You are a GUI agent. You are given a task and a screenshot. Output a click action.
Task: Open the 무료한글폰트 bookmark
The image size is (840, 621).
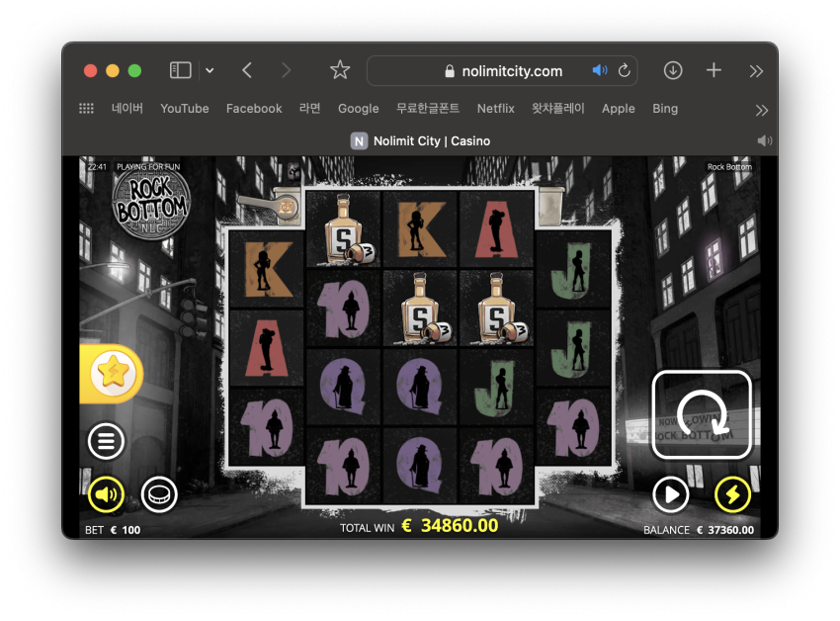(x=428, y=109)
